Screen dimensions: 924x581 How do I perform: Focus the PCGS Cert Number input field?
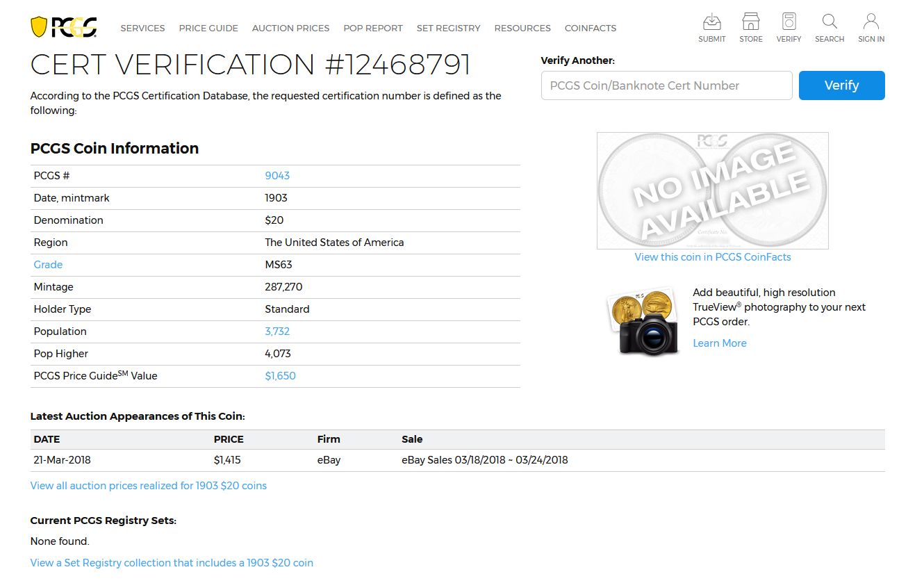click(x=666, y=85)
